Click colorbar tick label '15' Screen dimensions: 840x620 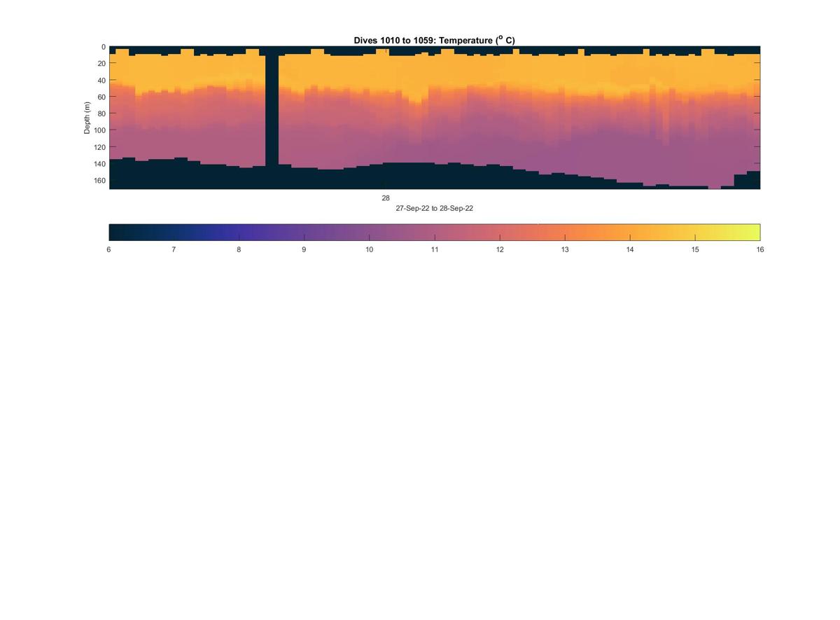(695, 249)
